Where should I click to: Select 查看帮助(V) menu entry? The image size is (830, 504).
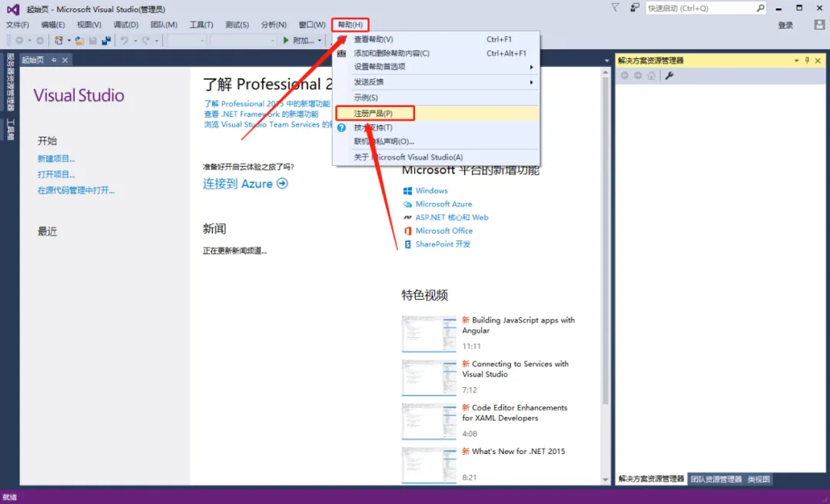437,39
